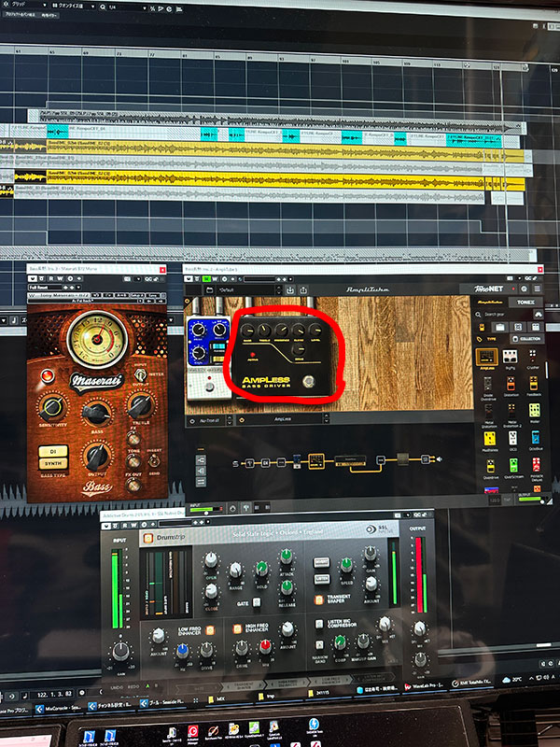Toggle the white pedal footswitch in AmpliTube
The width and height of the screenshot is (560, 747).
209,387
